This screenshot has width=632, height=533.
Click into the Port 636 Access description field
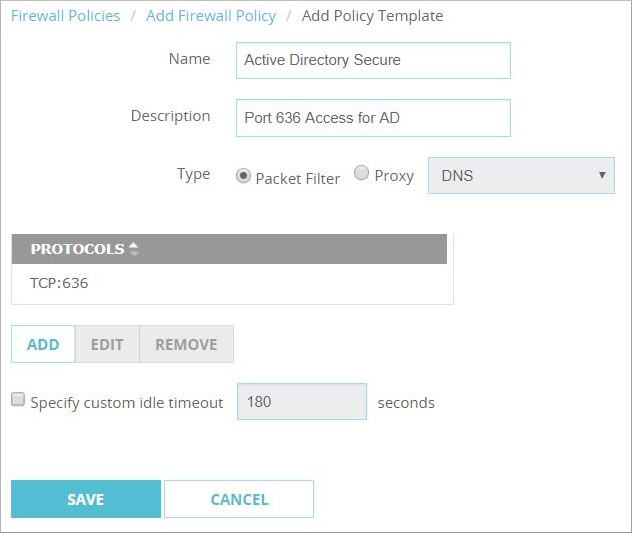tap(372, 117)
